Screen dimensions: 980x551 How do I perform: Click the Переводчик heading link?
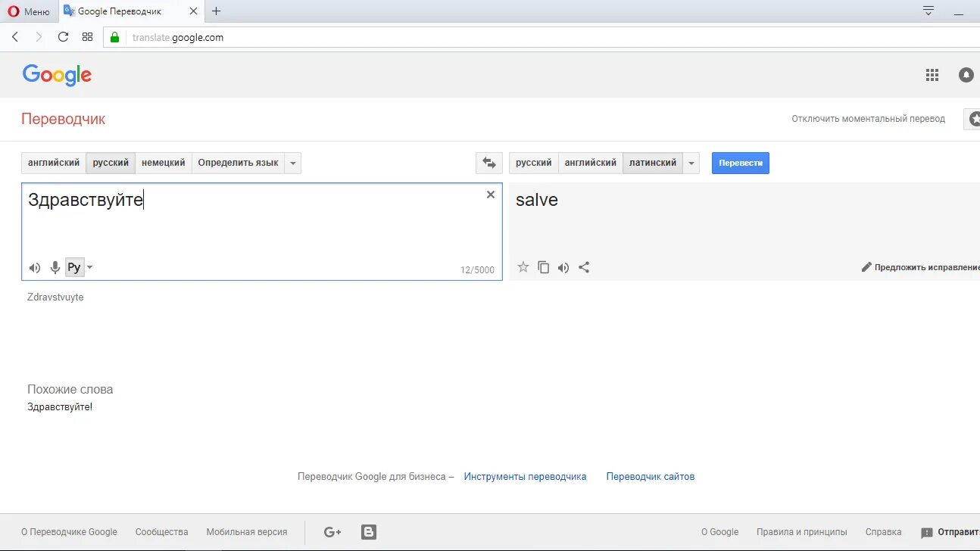pyautogui.click(x=63, y=119)
